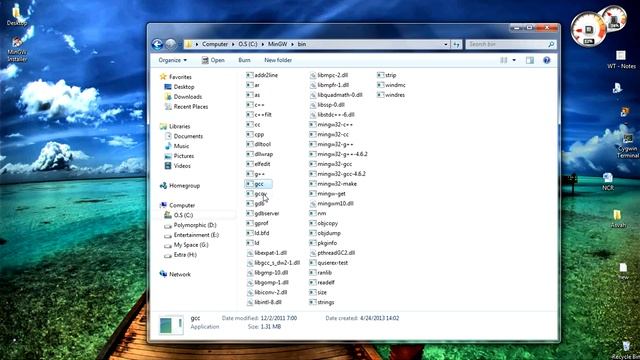The width and height of the screenshot is (640, 360).
Task: Select windres application icon
Action: coord(380,95)
